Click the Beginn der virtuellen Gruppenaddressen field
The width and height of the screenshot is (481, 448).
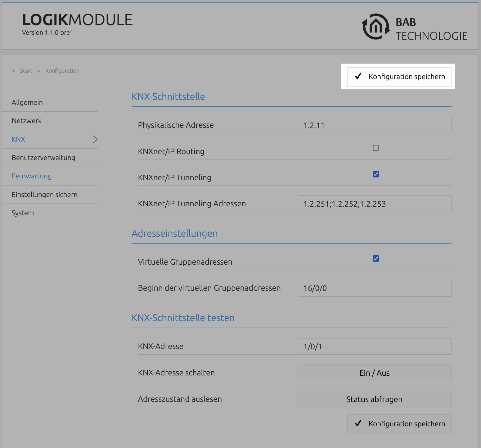click(x=375, y=288)
